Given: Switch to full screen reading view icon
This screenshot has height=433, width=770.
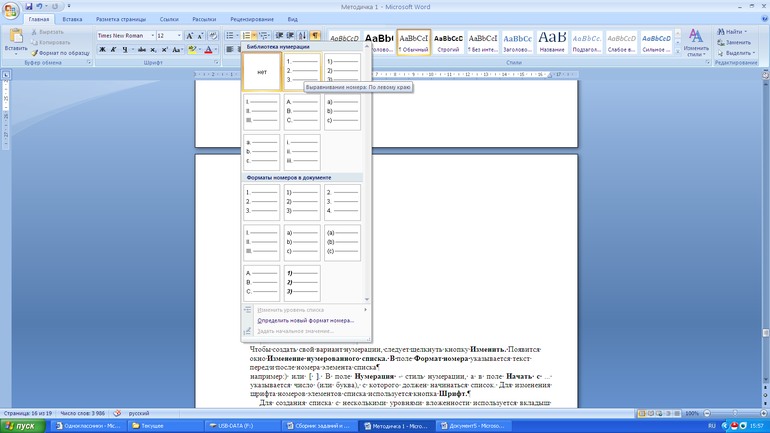Looking at the screenshot, I should 650,413.
